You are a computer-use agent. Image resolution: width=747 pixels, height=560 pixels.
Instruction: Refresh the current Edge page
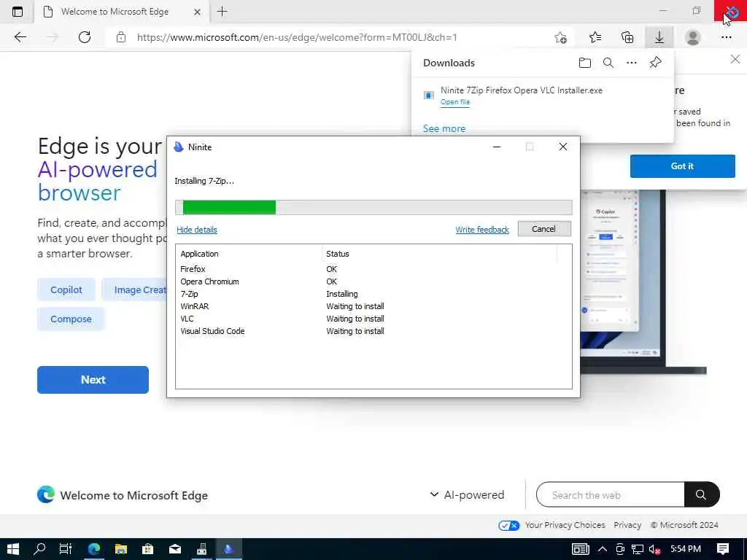pos(85,37)
